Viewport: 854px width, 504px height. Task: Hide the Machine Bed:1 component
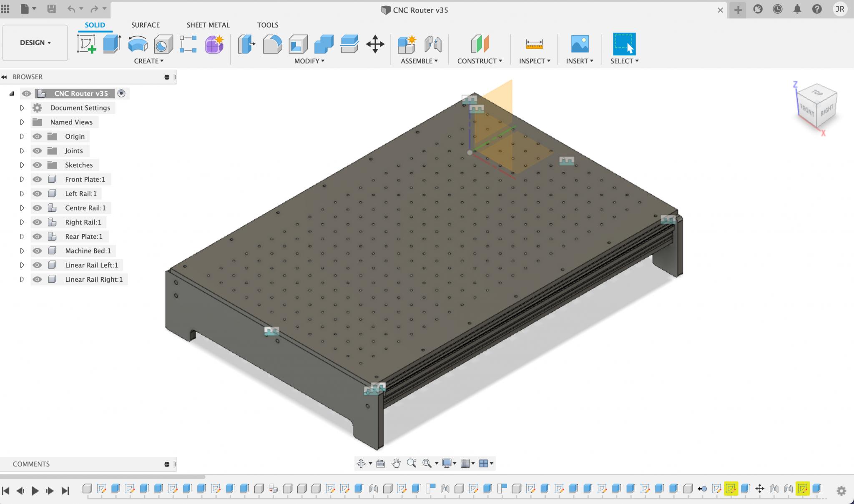(37, 251)
